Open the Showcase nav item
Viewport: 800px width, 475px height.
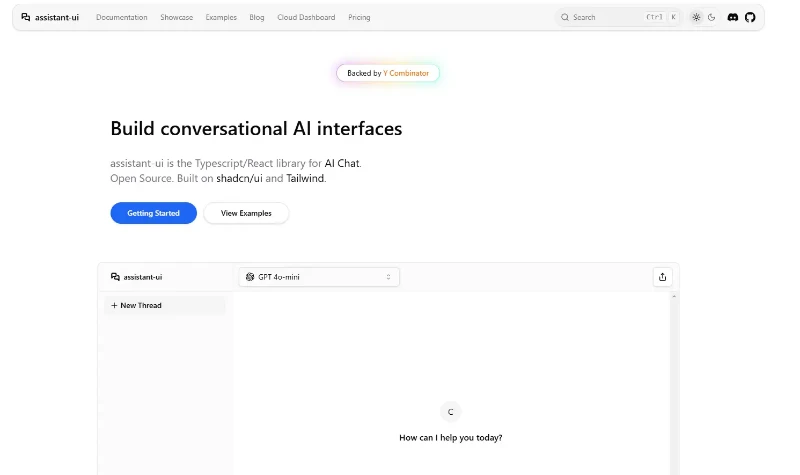177,17
